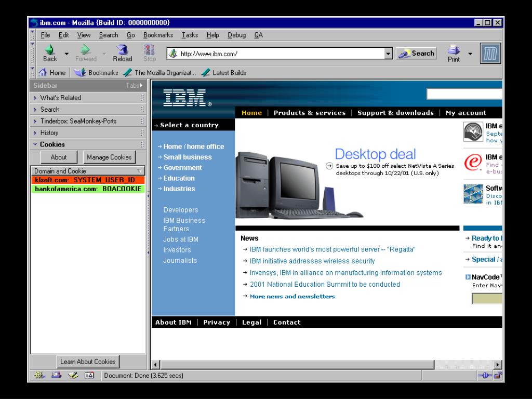Open Composer from the status bar icon
532x399 pixels.
[x=73, y=375]
